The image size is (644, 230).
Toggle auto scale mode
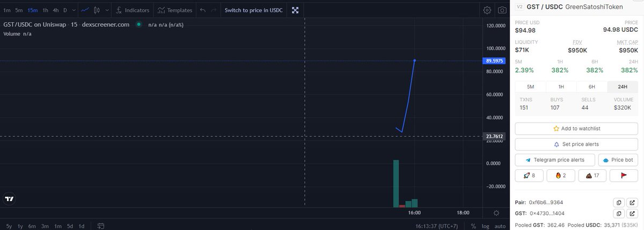pyautogui.click(x=500, y=226)
